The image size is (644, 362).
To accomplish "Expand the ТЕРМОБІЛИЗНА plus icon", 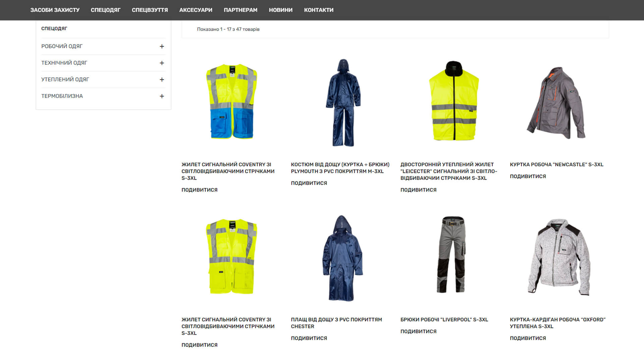I will tap(162, 96).
